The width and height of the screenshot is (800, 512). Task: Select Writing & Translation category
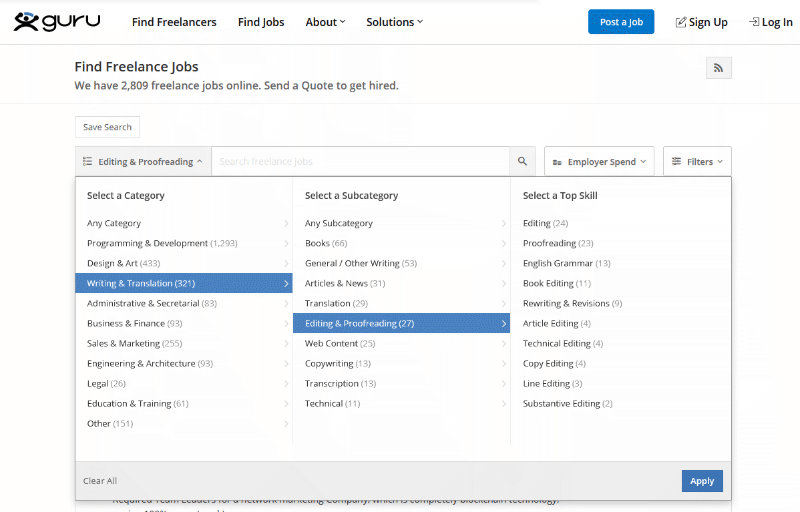(x=184, y=283)
